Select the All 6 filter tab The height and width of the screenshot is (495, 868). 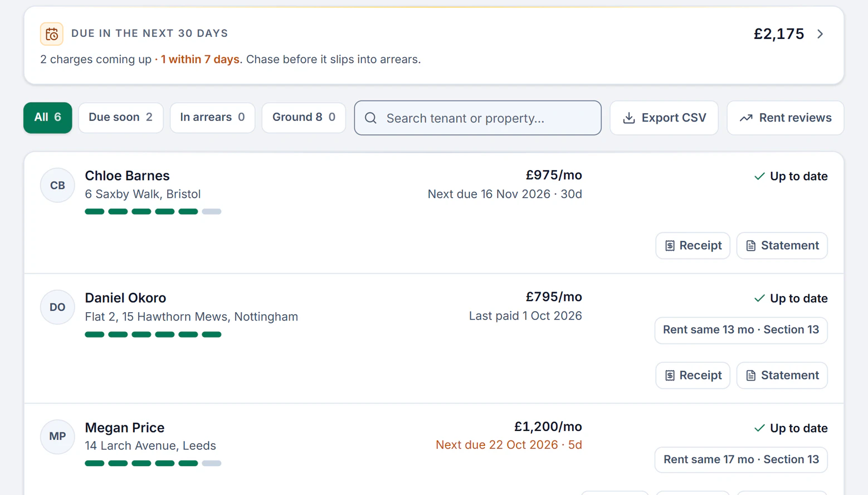pyautogui.click(x=48, y=118)
